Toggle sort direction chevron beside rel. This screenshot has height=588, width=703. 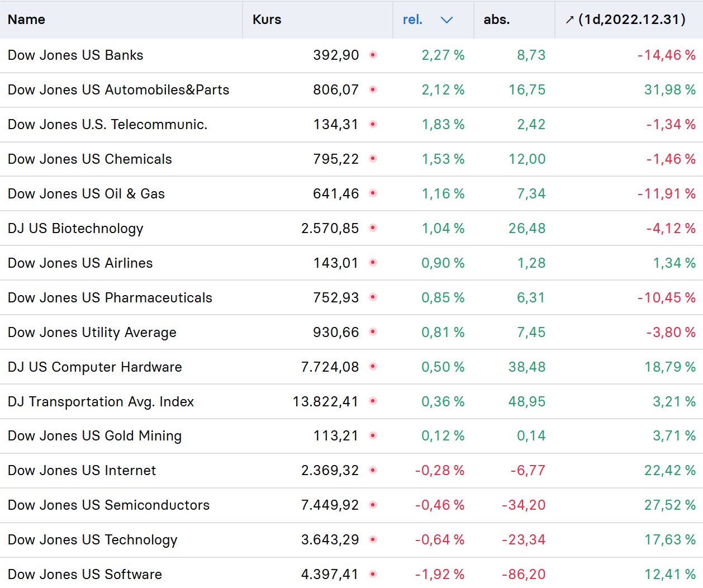click(446, 20)
